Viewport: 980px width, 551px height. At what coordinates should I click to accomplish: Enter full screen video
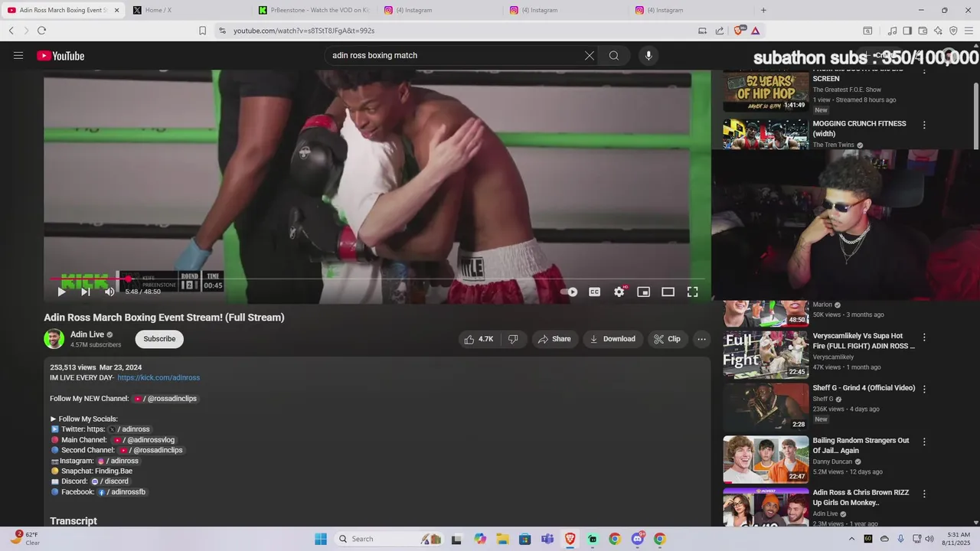coord(693,292)
